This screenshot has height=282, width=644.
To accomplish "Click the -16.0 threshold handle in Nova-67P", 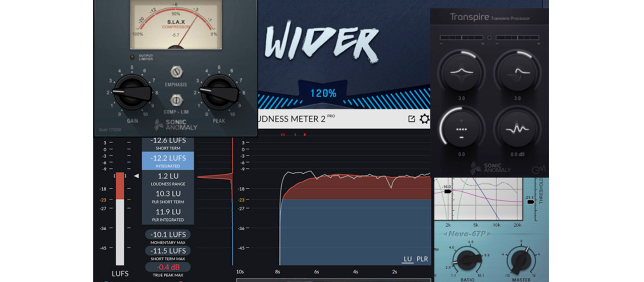I will click(447, 191).
